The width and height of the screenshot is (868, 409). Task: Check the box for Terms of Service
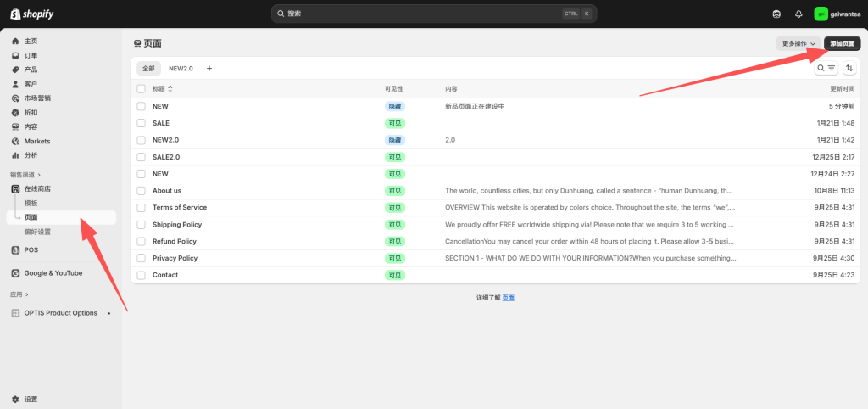pyautogui.click(x=142, y=208)
